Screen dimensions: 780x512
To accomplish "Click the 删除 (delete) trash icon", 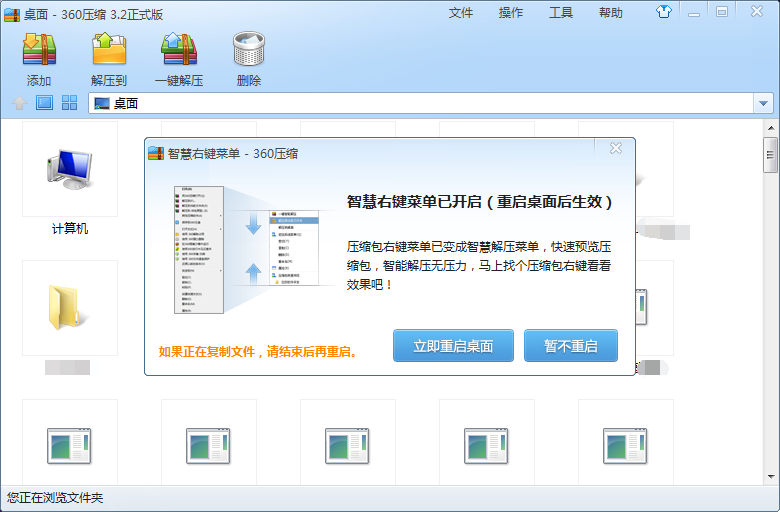I will [249, 49].
